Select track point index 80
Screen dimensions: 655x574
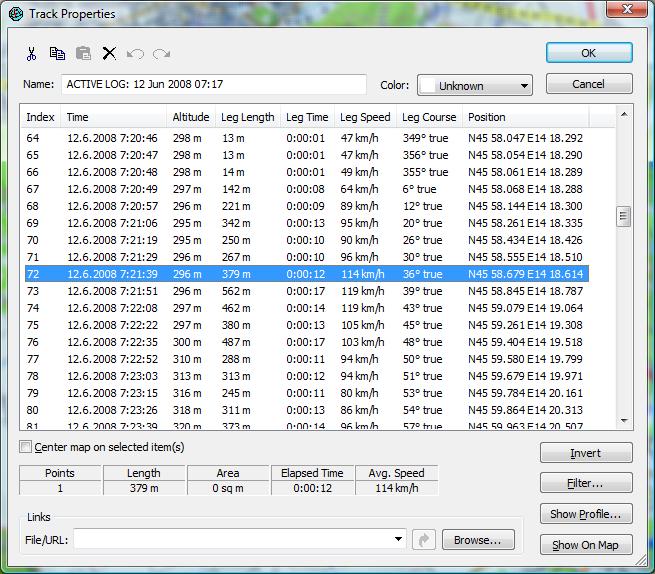(307, 410)
